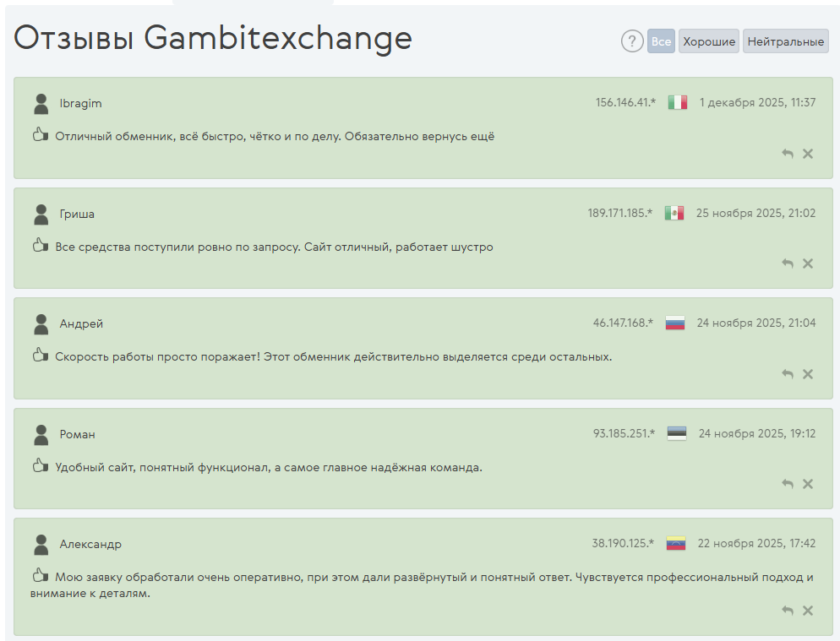Image resolution: width=840 pixels, height=641 pixels.
Task: Delete Ibragim's review with X icon
Action: point(808,154)
